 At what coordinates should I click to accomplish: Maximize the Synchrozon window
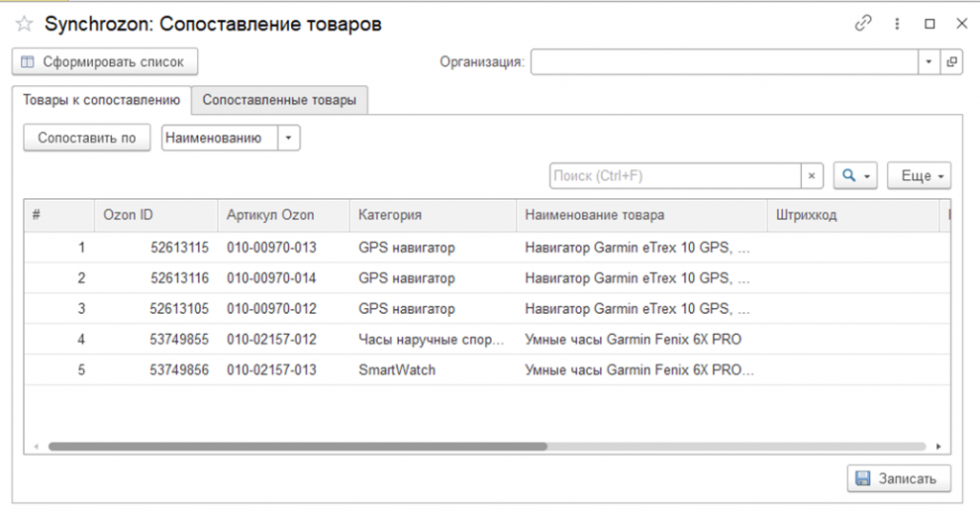tap(930, 24)
